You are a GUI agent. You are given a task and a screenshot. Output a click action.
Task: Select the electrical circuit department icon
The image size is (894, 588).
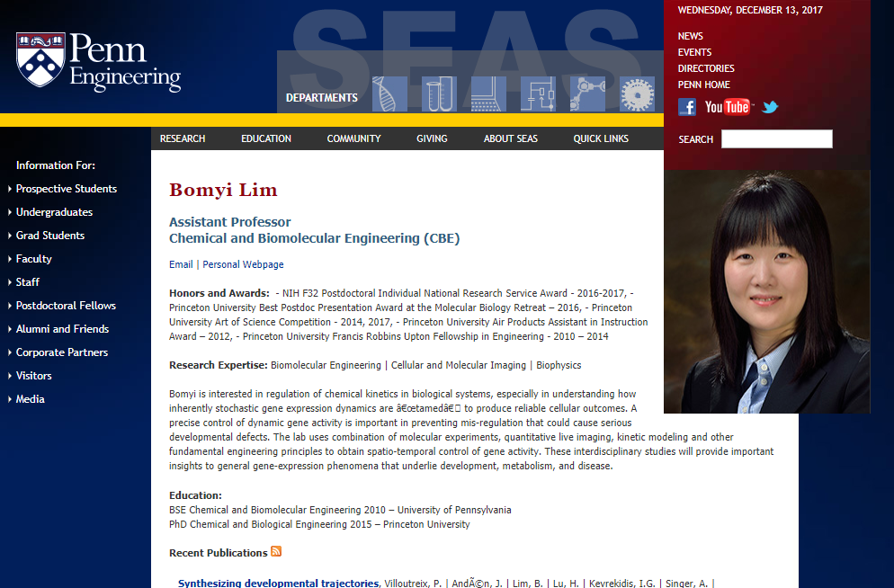click(x=537, y=94)
